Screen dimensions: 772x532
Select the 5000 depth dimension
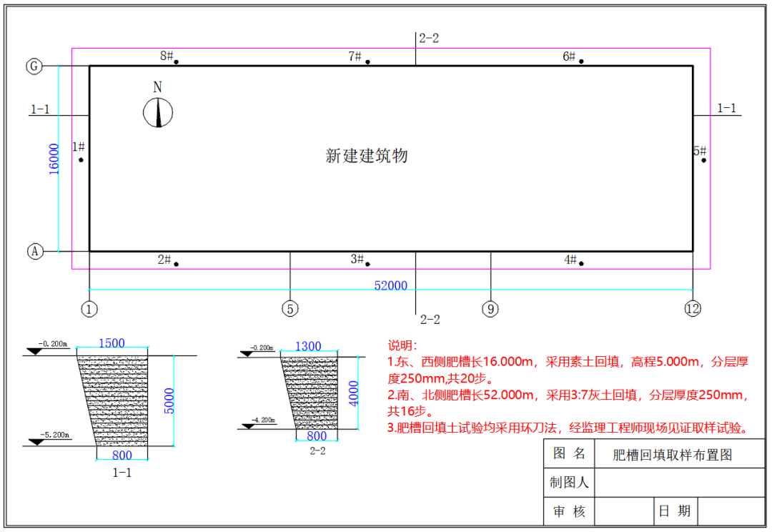click(169, 401)
